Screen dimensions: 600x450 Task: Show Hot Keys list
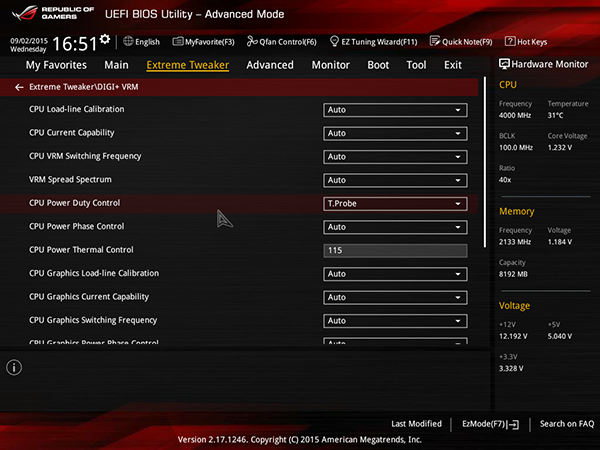coord(526,41)
